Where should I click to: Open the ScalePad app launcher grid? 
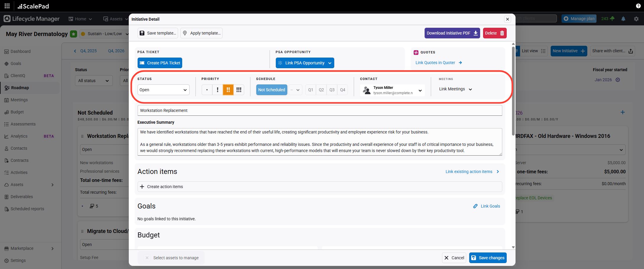pos(7,6)
